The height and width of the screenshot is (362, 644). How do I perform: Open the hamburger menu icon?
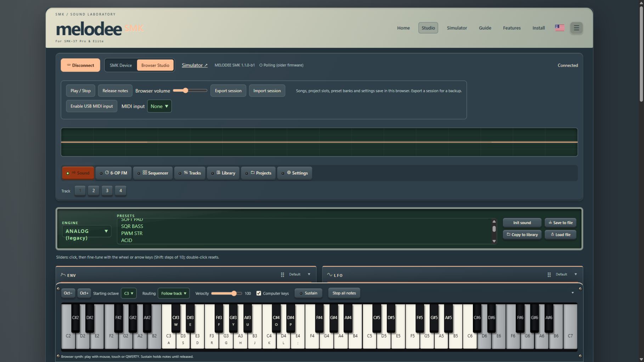tap(576, 28)
